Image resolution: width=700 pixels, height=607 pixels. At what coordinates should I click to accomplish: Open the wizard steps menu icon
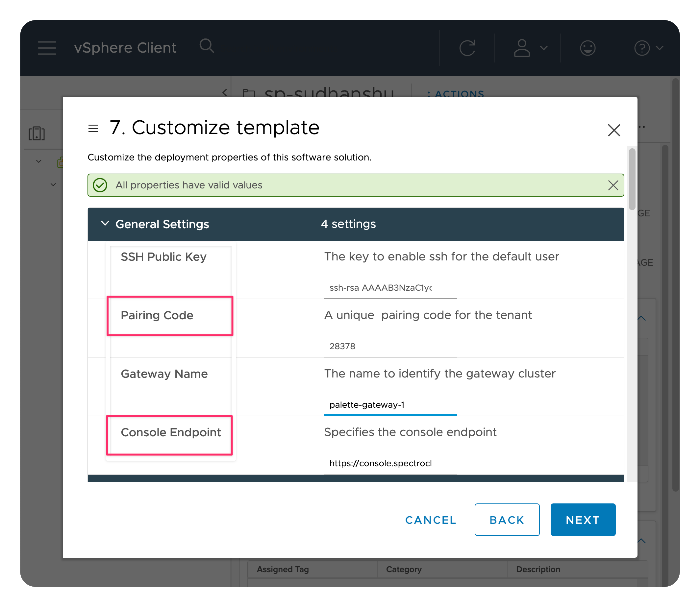coord(93,129)
